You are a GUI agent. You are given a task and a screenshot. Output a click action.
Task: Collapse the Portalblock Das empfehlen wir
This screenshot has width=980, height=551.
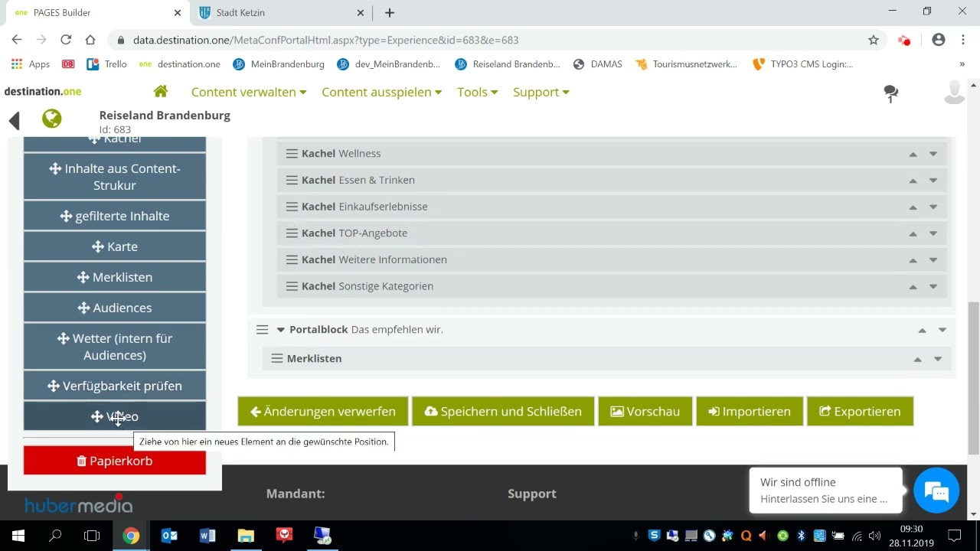tap(281, 330)
